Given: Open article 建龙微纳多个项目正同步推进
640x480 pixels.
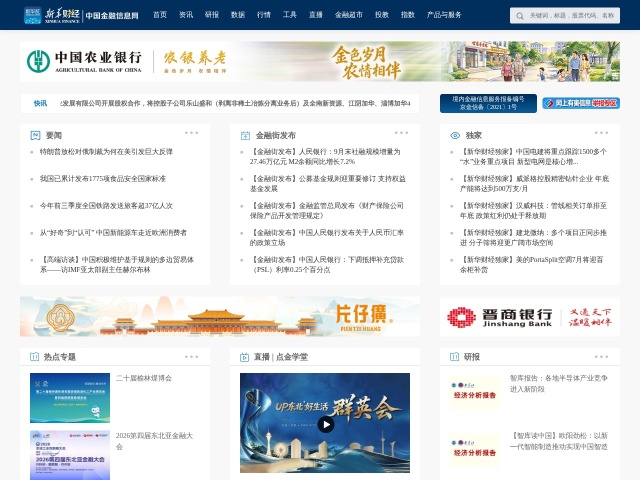Looking at the screenshot, I should [x=533, y=238].
